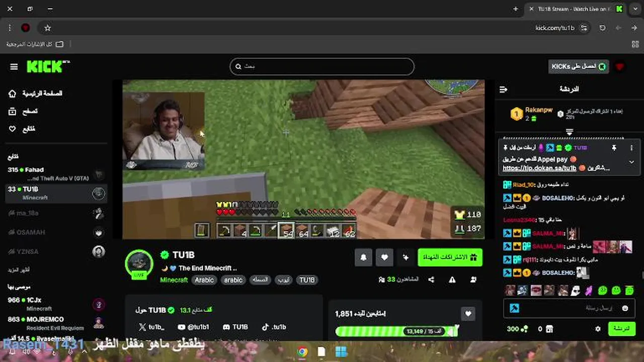Click the chat message input field
Image resolution: width=644 pixels, height=362 pixels.
point(569,308)
